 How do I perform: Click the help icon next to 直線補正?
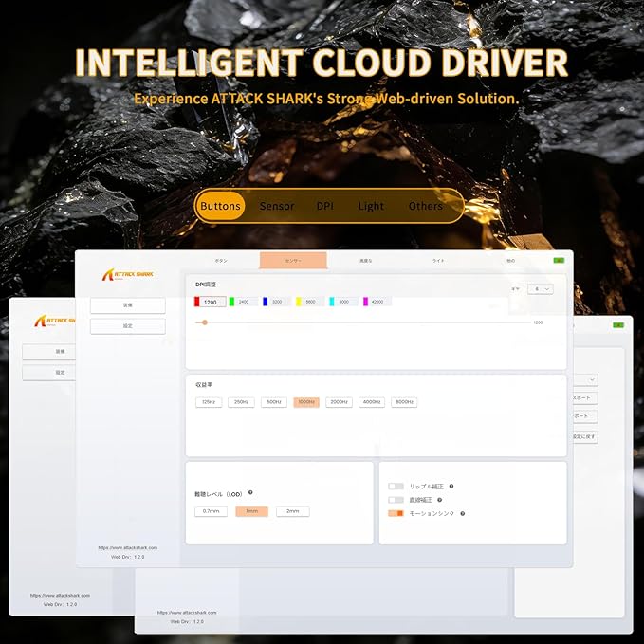439,500
